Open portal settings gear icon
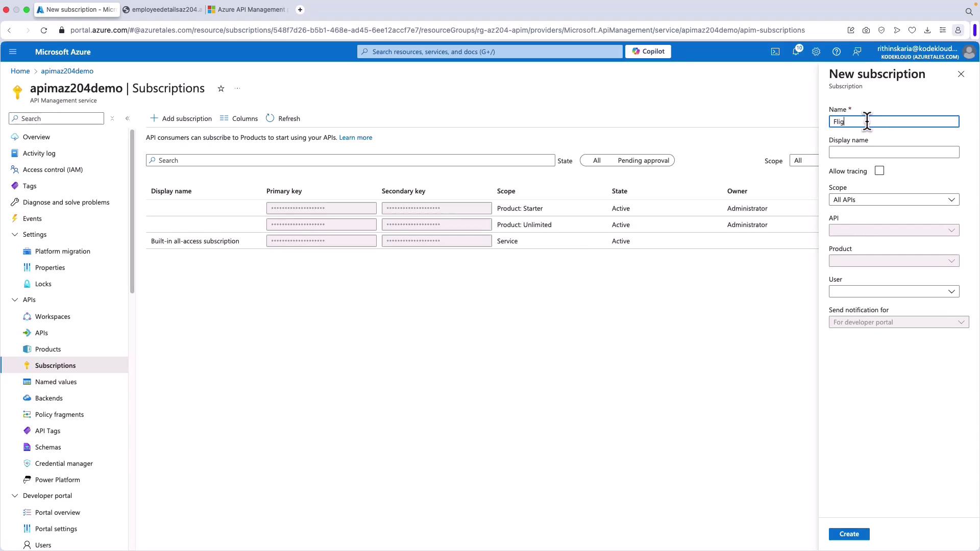This screenshot has width=980, height=551. [816, 52]
